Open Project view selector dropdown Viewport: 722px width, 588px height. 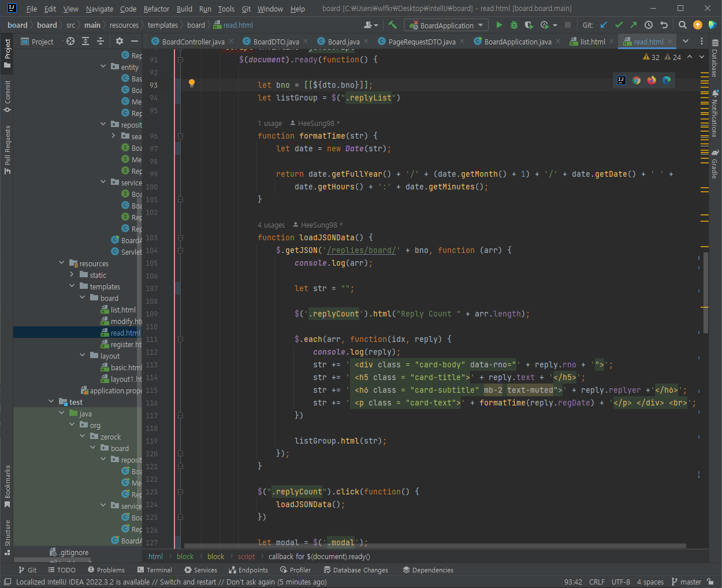coord(38,41)
